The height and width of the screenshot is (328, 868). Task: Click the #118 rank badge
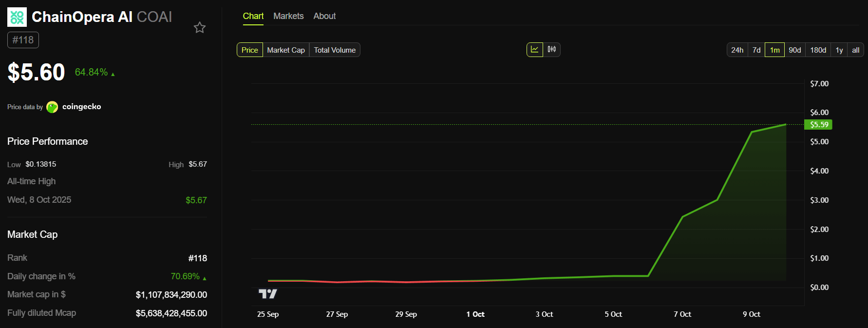[23, 40]
